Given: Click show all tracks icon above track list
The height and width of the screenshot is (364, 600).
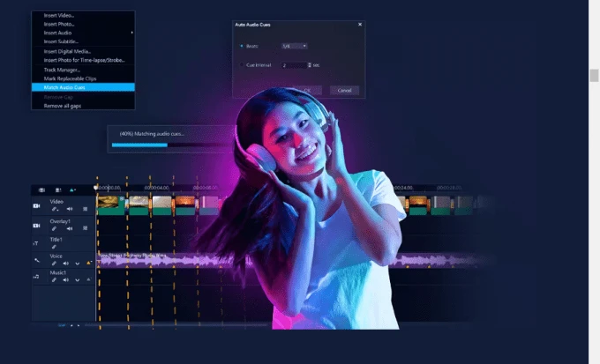Looking at the screenshot, I should coord(41,190).
